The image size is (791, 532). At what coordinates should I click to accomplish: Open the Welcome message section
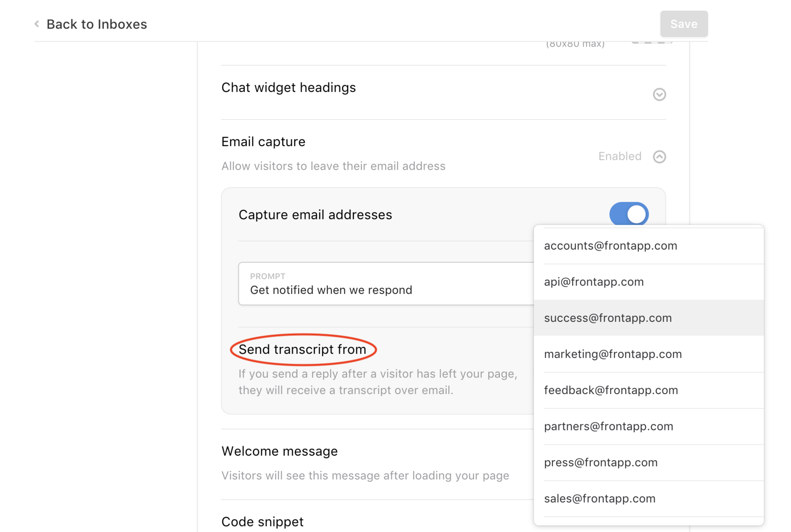click(280, 451)
